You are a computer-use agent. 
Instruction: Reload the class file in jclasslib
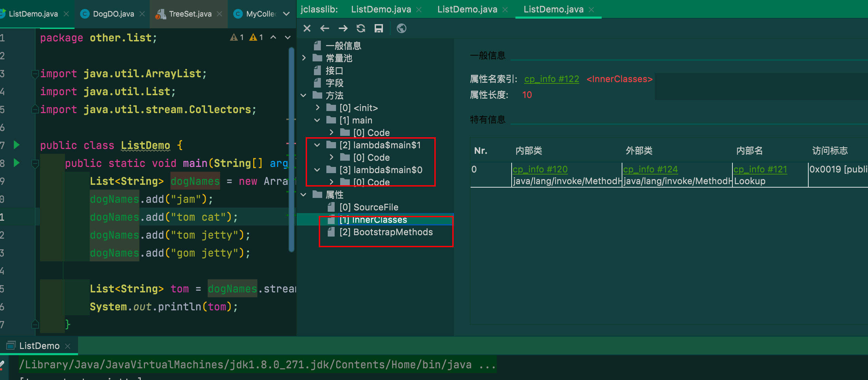tap(361, 28)
